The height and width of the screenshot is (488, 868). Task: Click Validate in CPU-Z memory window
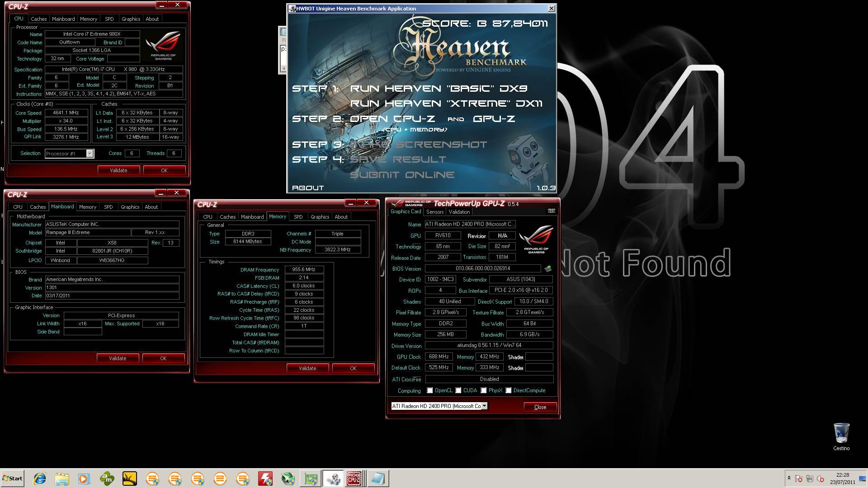(307, 368)
